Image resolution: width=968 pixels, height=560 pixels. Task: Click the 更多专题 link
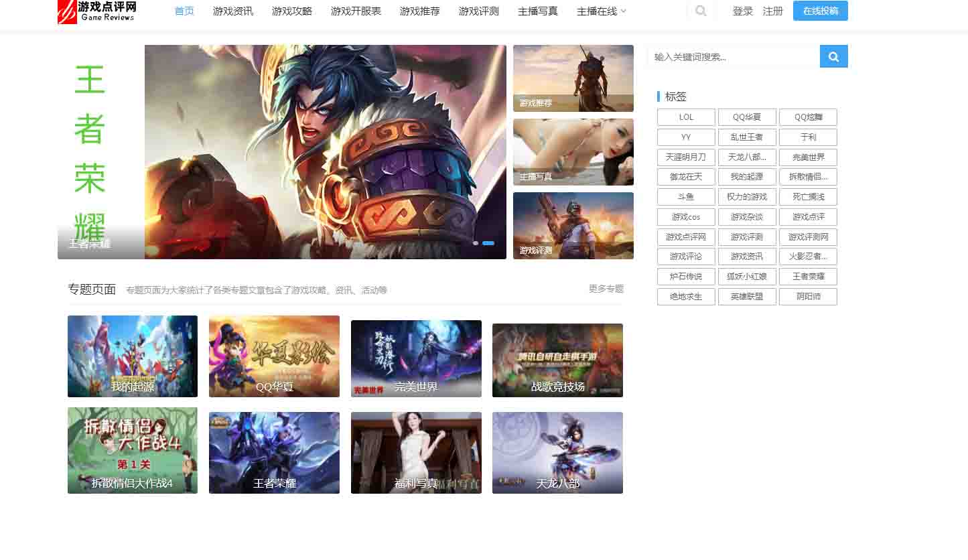tap(606, 289)
